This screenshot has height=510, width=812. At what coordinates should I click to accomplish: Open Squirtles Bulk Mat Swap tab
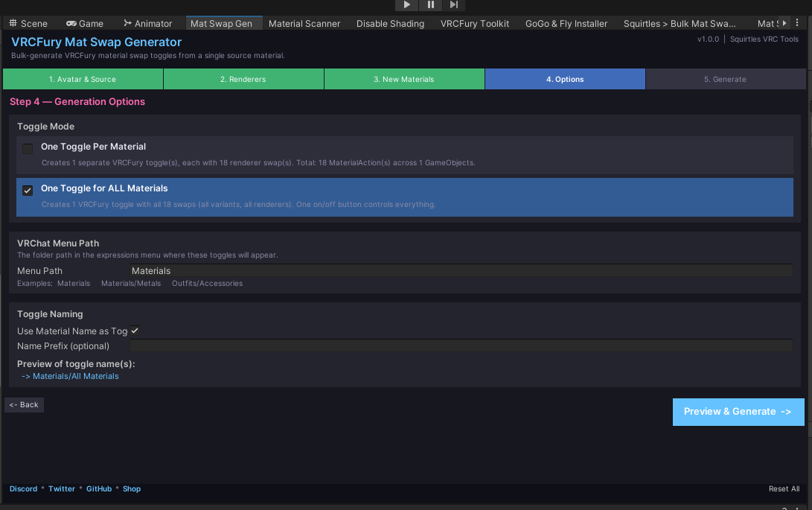click(680, 23)
